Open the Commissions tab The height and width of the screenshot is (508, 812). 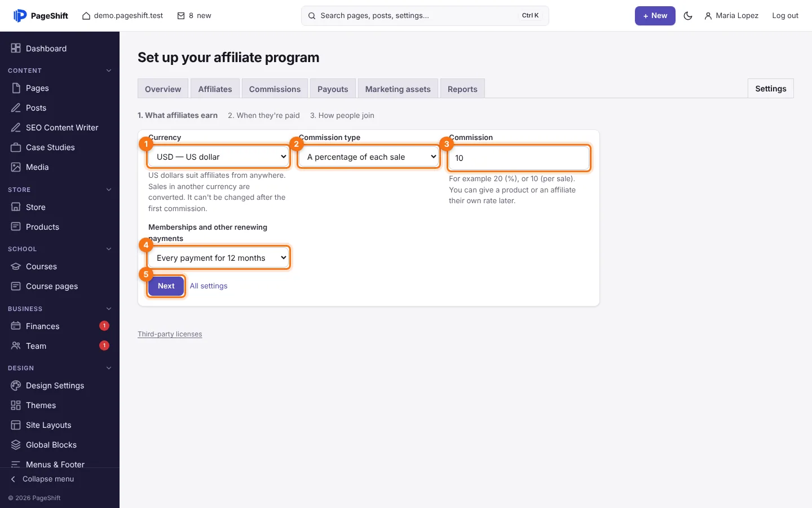click(275, 89)
